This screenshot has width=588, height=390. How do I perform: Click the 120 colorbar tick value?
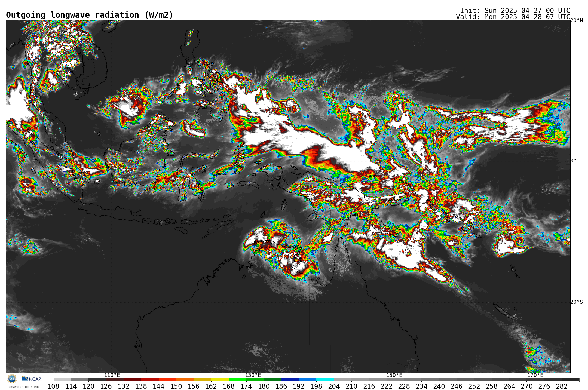coord(88,386)
